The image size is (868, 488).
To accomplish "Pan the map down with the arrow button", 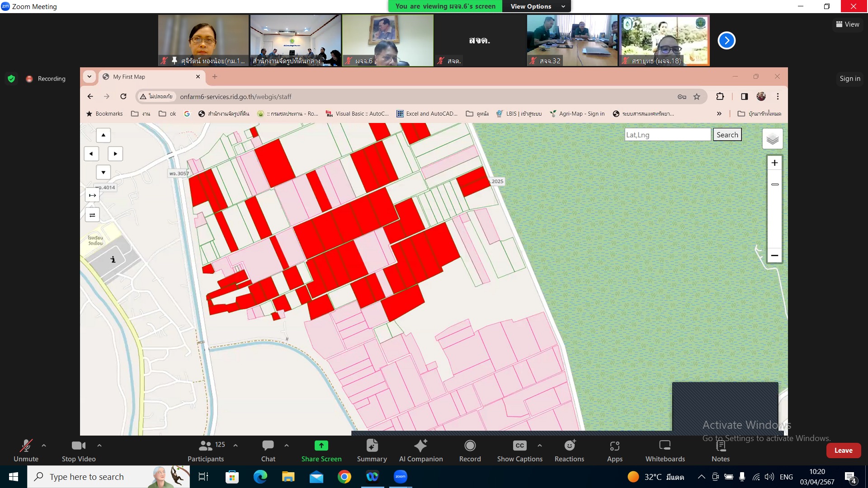I will coord(103,172).
